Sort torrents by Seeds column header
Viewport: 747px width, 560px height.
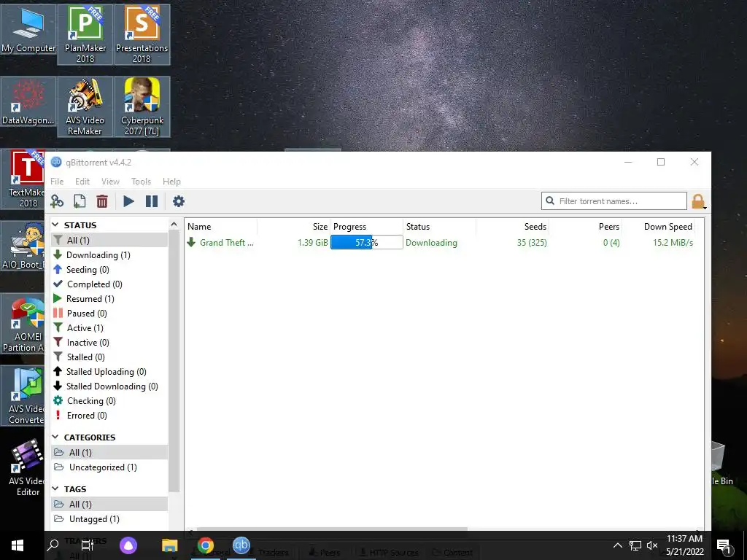513,227
